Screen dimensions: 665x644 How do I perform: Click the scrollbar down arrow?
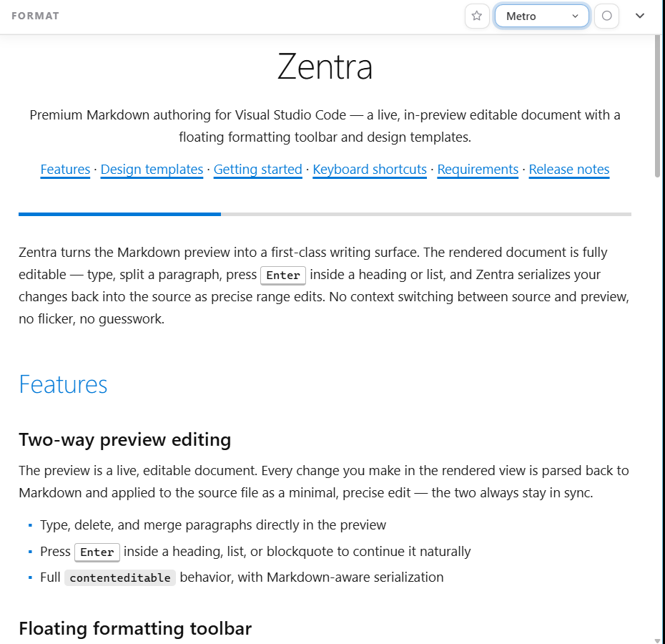point(657,640)
